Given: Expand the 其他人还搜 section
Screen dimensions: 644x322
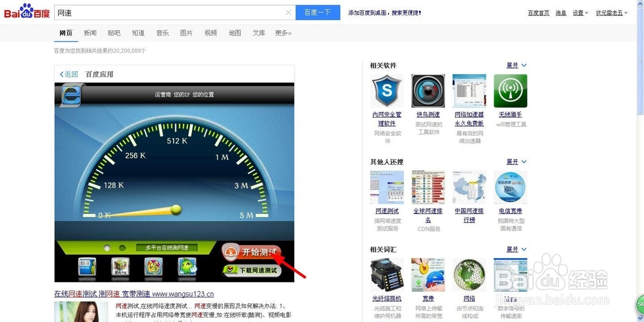Looking at the screenshot, I should [x=516, y=162].
